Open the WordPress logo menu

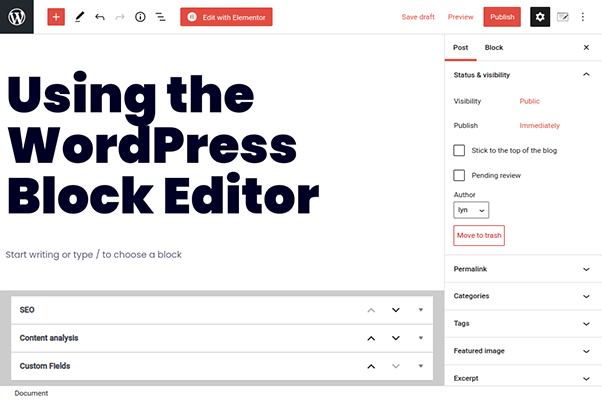point(17,17)
